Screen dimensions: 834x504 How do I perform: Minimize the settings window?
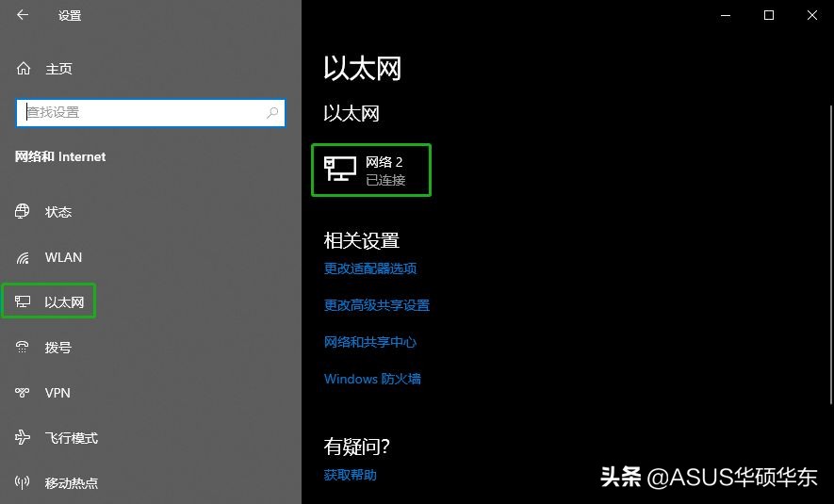[726, 15]
